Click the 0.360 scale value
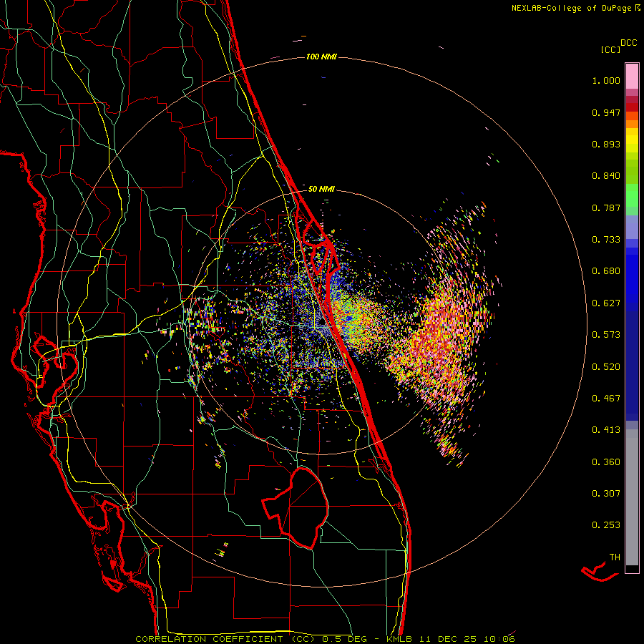Image resolution: width=644 pixels, height=644 pixels. pyautogui.click(x=606, y=462)
